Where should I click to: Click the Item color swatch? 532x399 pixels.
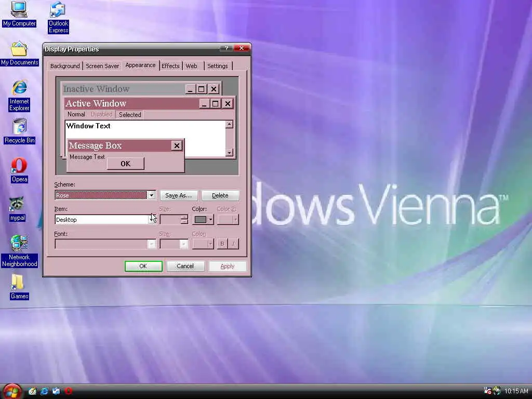coord(200,220)
